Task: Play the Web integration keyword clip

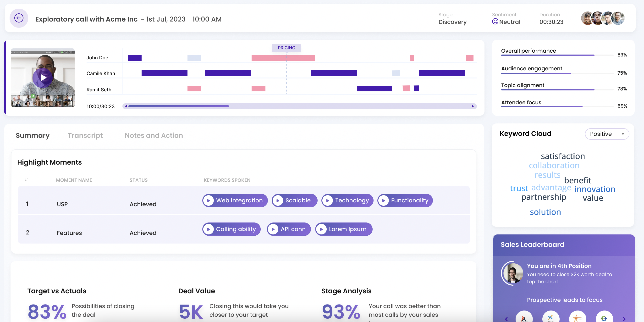Action: click(x=209, y=200)
